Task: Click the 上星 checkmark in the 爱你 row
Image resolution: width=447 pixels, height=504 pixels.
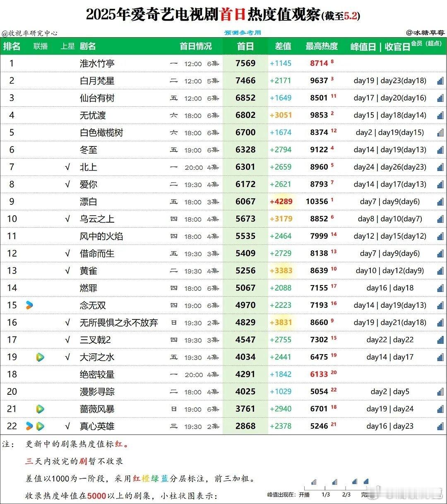Action: point(67,185)
